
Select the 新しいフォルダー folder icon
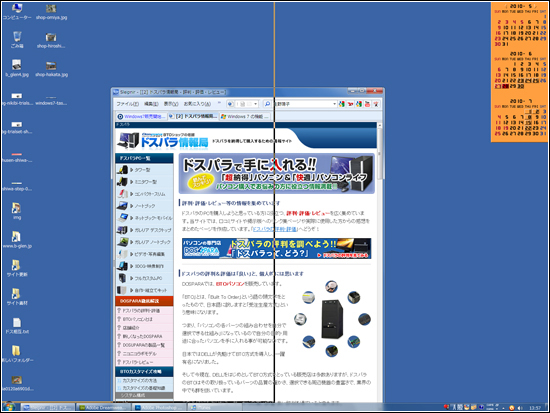(17, 354)
